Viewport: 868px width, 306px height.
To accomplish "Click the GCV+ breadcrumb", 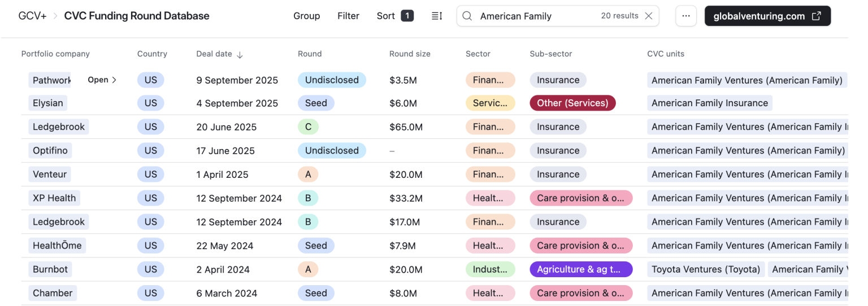I will click(x=32, y=16).
